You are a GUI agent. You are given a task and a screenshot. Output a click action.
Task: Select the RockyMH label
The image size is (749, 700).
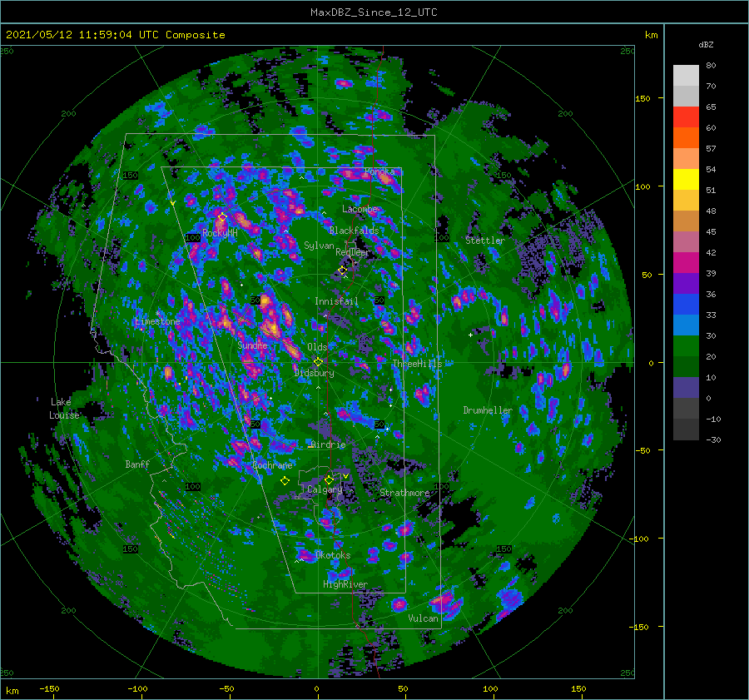(220, 233)
